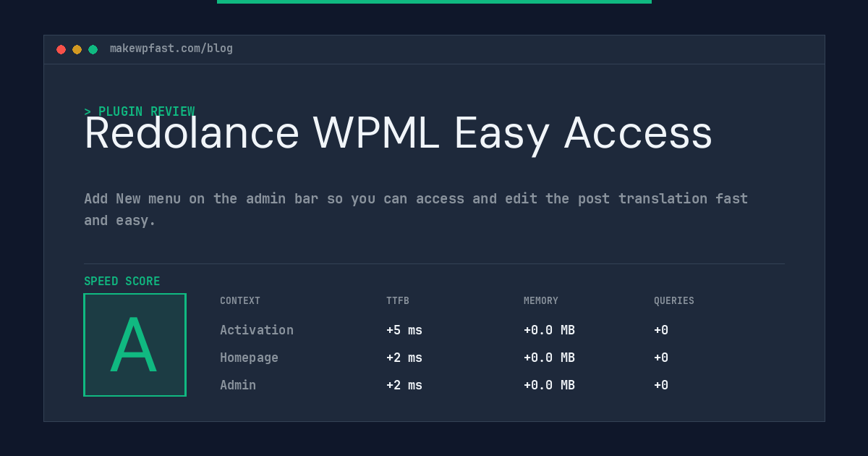Click the makewpfast.com/blog address text

[x=171, y=48]
